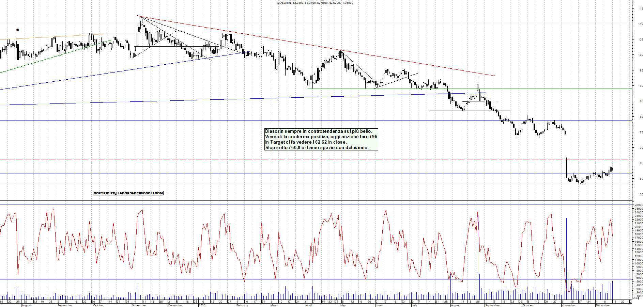
Task: Select the March label on time axis
Action: tap(274, 305)
